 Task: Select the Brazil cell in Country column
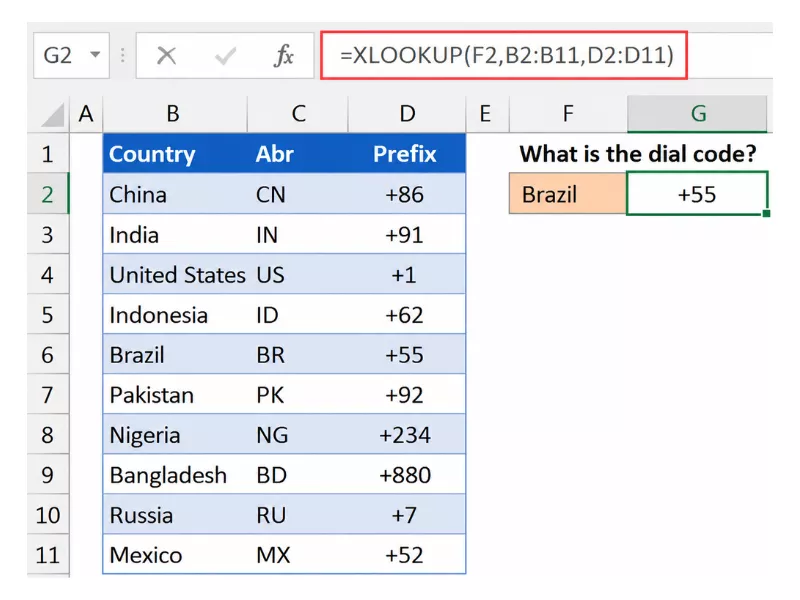175,355
